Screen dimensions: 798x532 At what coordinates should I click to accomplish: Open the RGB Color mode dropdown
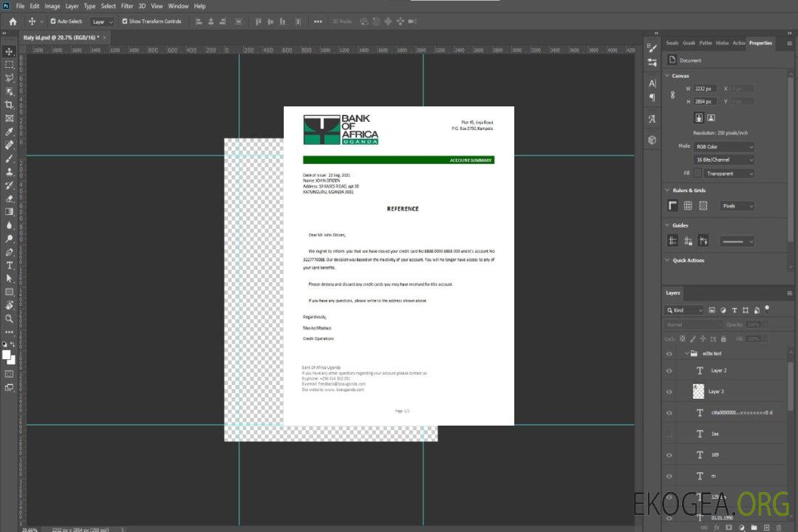[x=724, y=146]
